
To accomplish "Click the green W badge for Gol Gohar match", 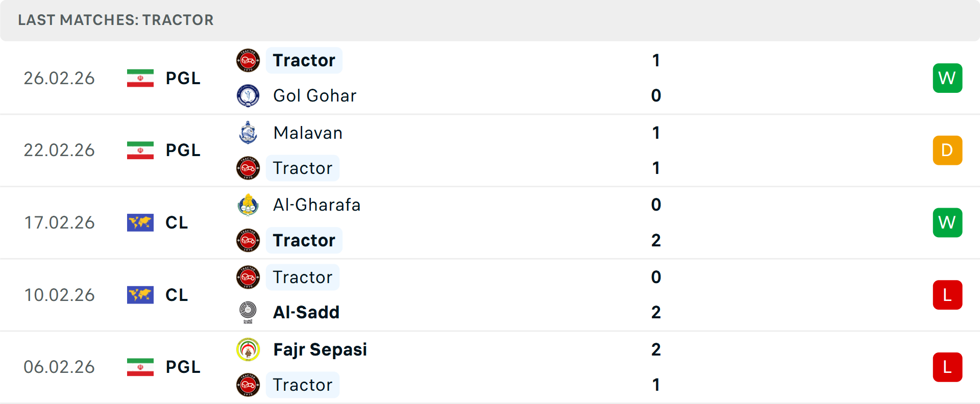I will [x=947, y=78].
